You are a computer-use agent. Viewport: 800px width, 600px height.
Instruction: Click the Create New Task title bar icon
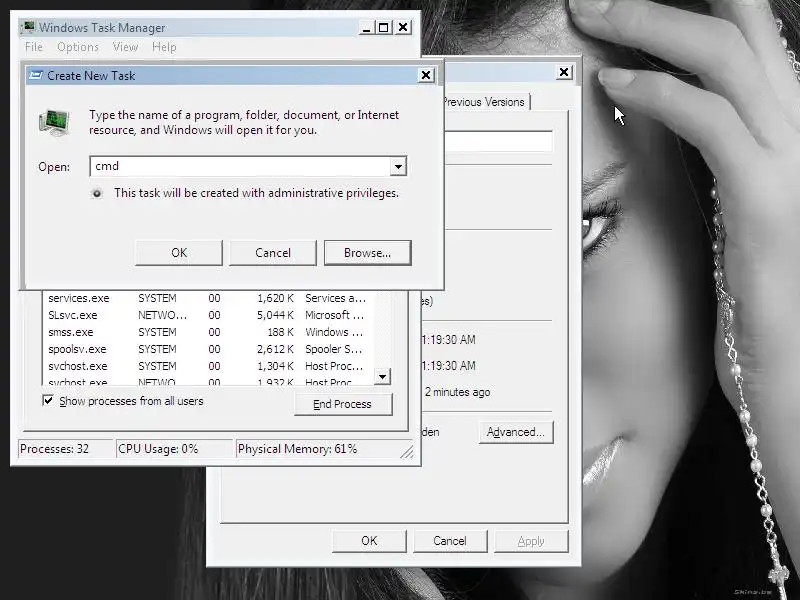[35, 76]
